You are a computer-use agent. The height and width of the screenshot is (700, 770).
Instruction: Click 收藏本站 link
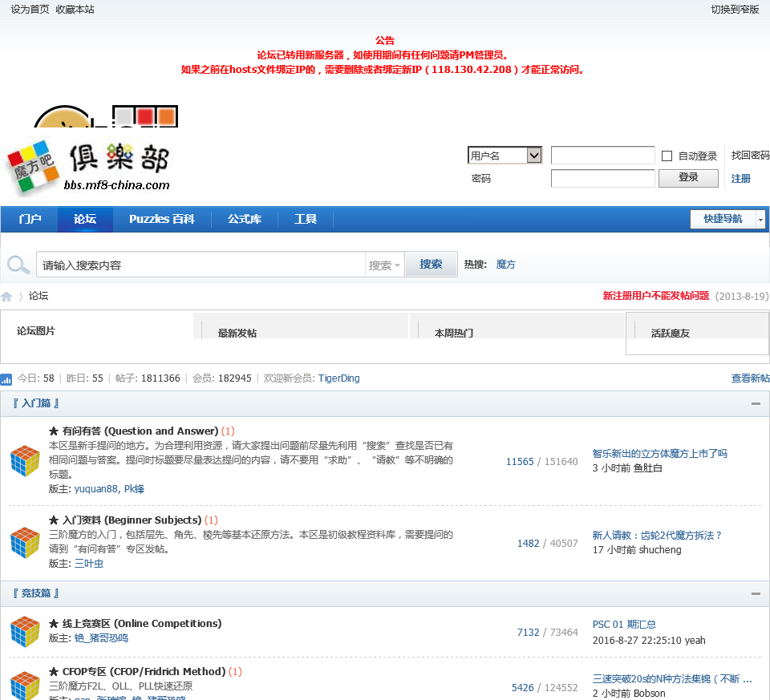[x=75, y=10]
